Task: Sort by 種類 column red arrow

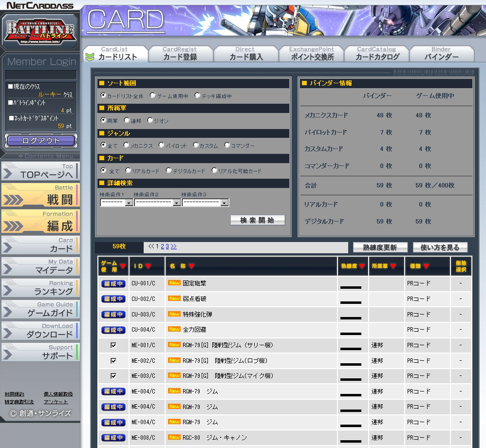Action: [x=426, y=266]
